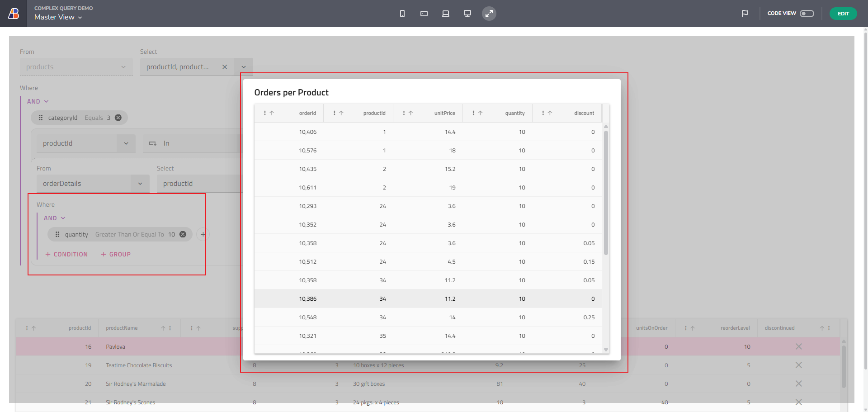Toggle discontinued mark for Pavlova row

click(x=798, y=347)
